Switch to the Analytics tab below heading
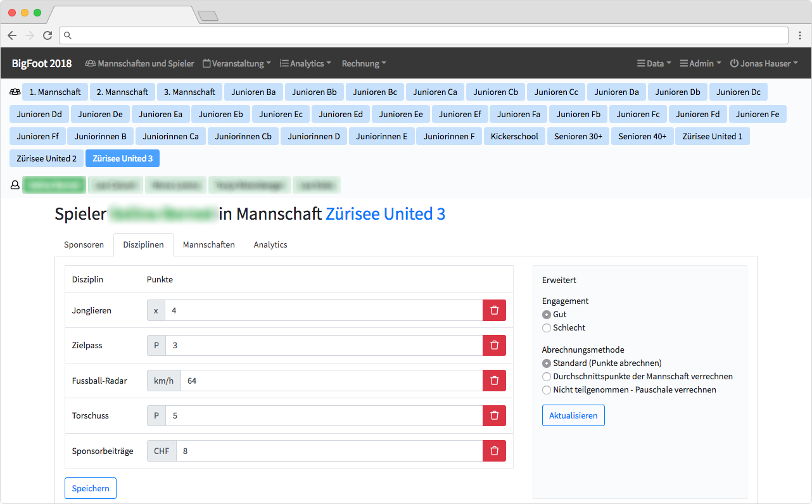812x504 pixels. [270, 244]
